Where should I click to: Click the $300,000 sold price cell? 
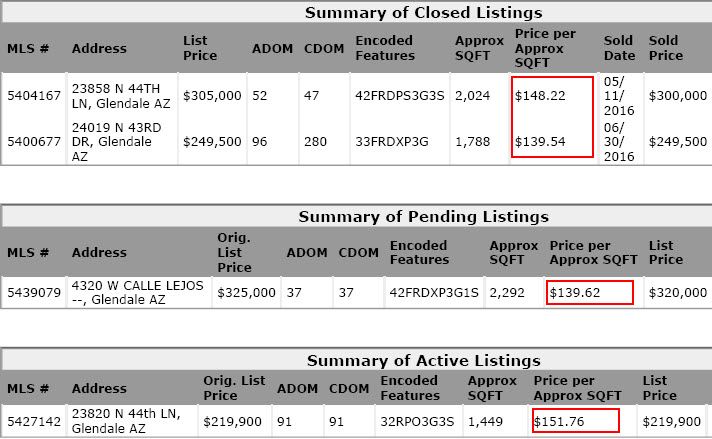[x=677, y=96]
